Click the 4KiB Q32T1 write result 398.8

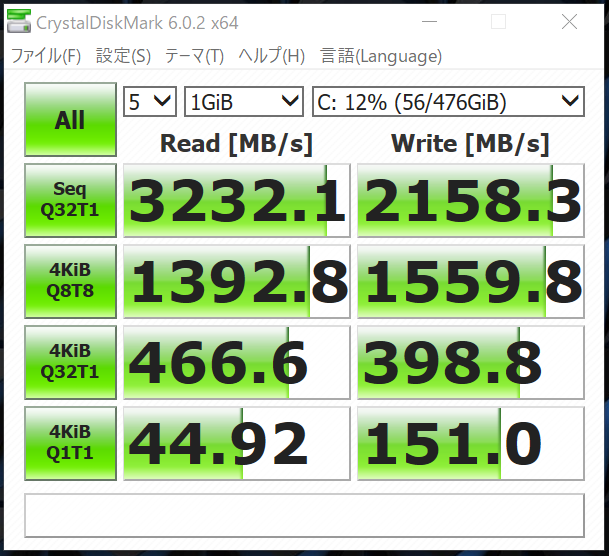click(x=471, y=362)
